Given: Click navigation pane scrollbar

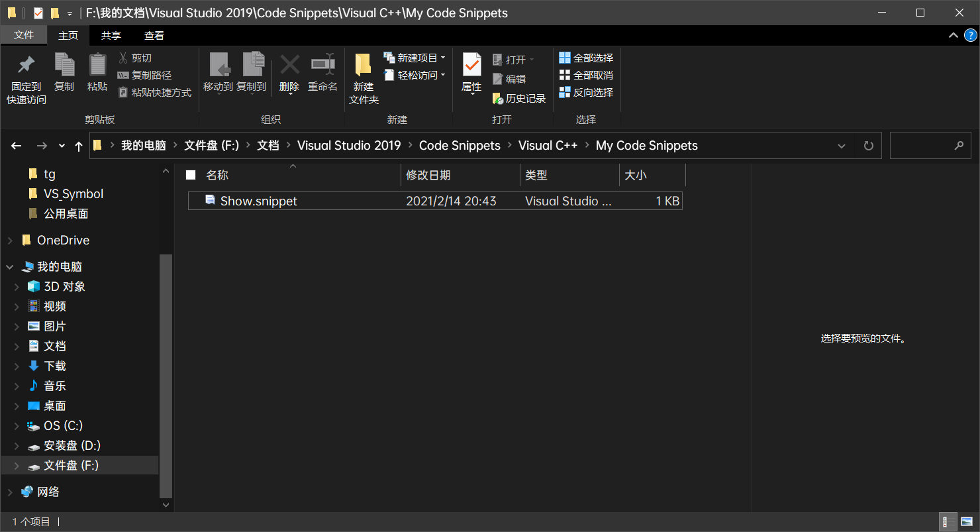Looking at the screenshot, I should 166,376.
